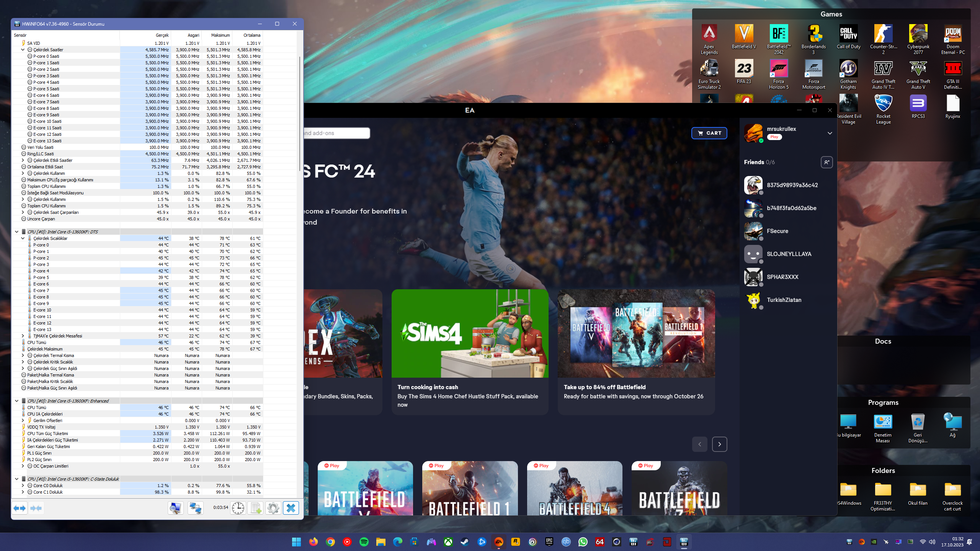Click Asgari column header
This screenshot has width=980, height=551.
[186, 35]
